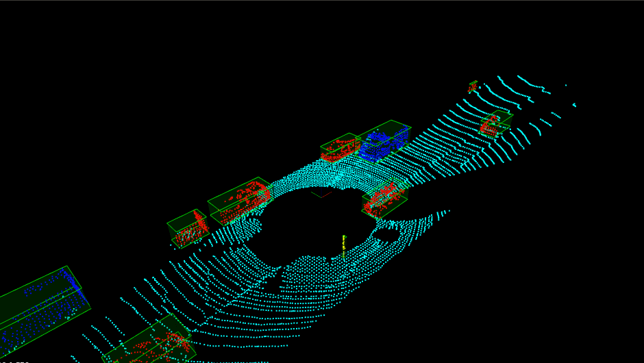Select the blue-point bounding box near the center top

pyautogui.click(x=384, y=142)
